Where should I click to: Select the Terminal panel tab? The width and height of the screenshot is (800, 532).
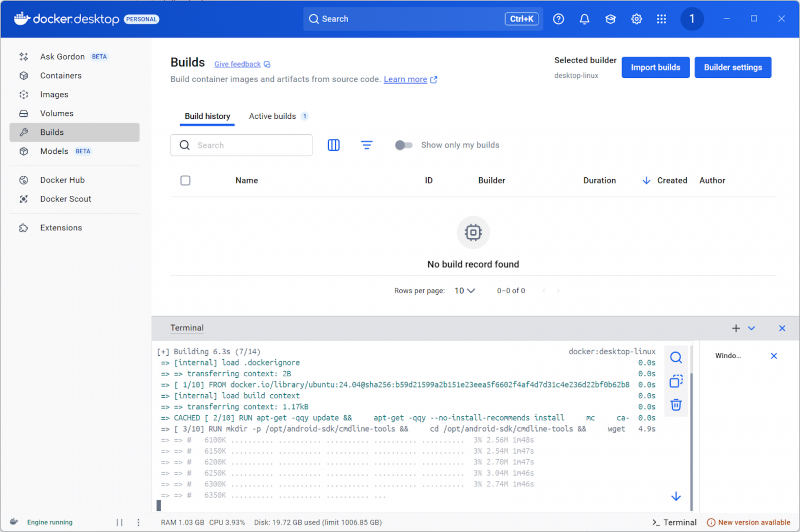187,328
